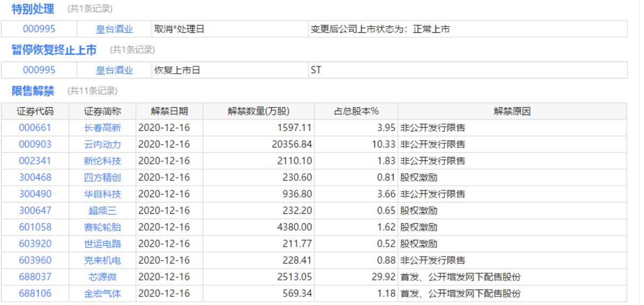Select 变更后公司上市状态为：正常上市 text

pos(380,29)
